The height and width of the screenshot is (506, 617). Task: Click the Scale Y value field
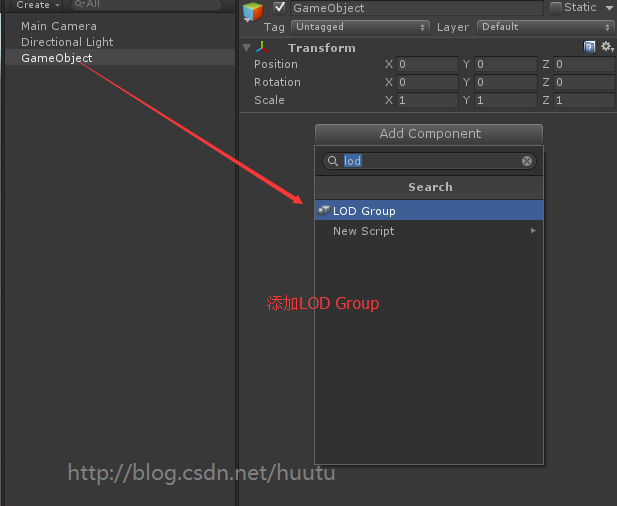[506, 100]
